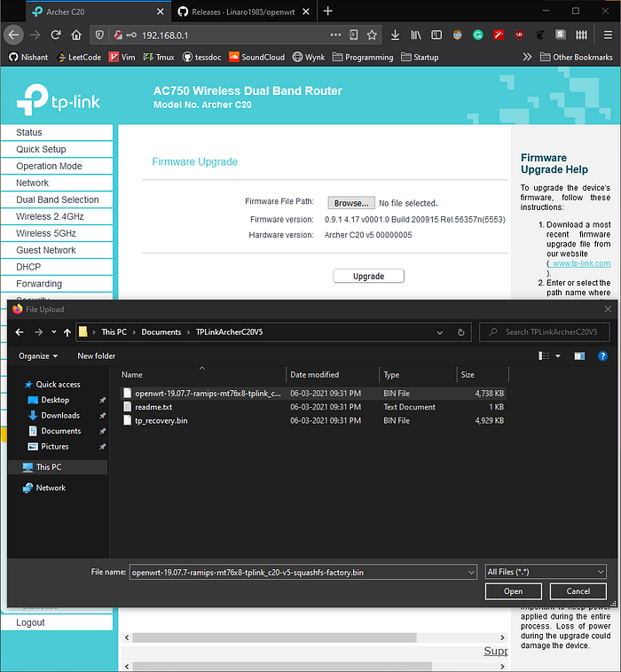Screen dimensions: 621x672
Task: Open the Programming bookmarks folder
Action: (x=363, y=57)
